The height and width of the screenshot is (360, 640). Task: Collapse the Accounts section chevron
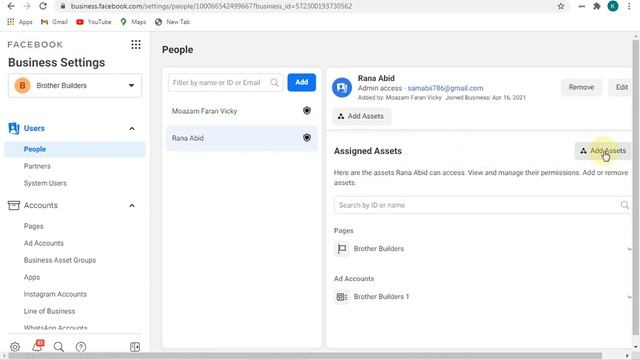pyautogui.click(x=132, y=205)
